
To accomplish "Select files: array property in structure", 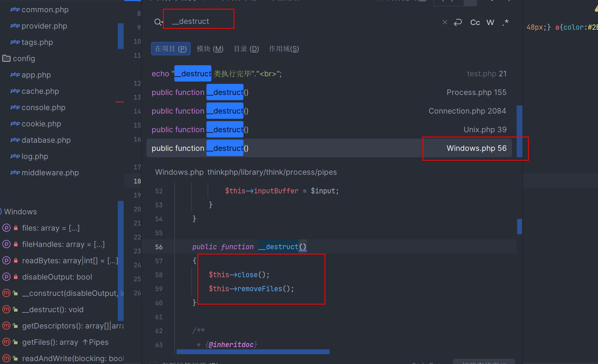I will [51, 228].
